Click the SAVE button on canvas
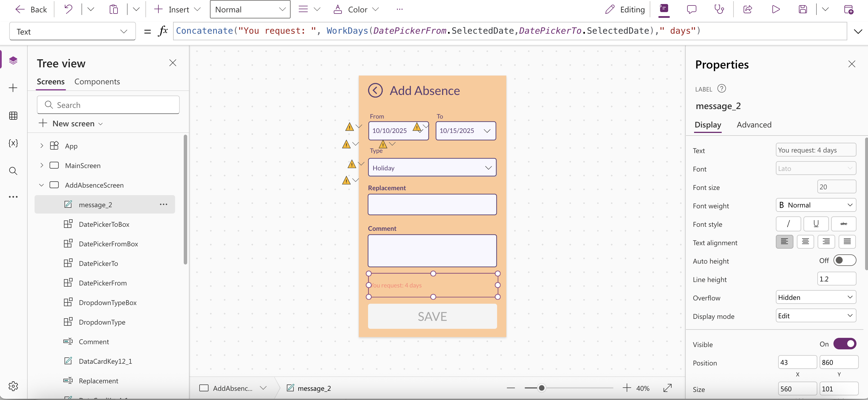The height and width of the screenshot is (400, 868). (432, 316)
